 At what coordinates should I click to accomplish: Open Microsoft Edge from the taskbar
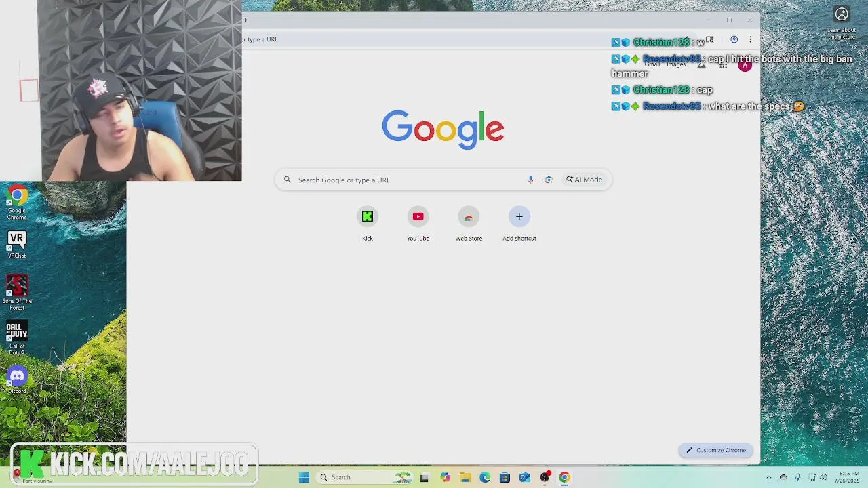point(485,477)
